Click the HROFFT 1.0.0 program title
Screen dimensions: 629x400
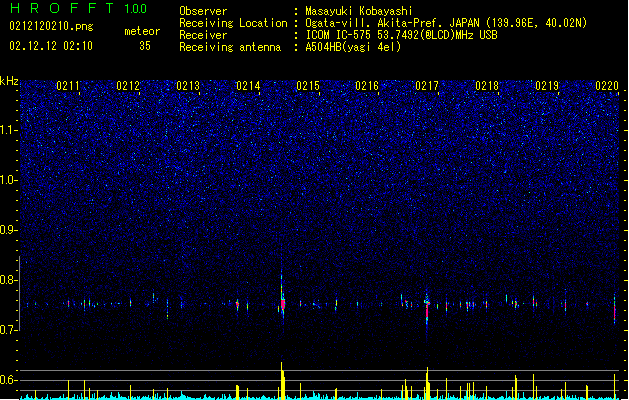point(78,8)
